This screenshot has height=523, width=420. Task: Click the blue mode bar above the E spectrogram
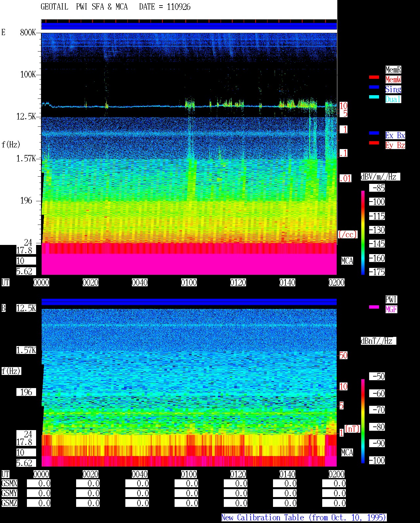189,26
